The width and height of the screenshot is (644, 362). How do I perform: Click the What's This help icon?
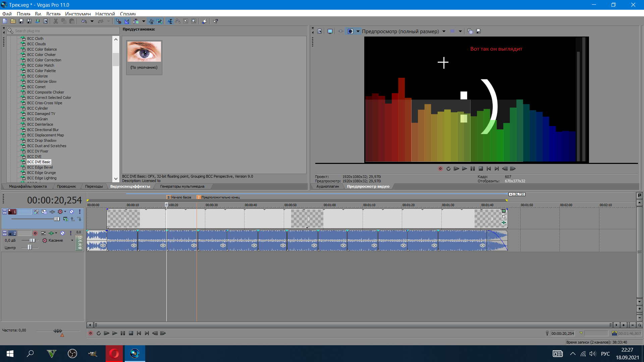click(216, 21)
